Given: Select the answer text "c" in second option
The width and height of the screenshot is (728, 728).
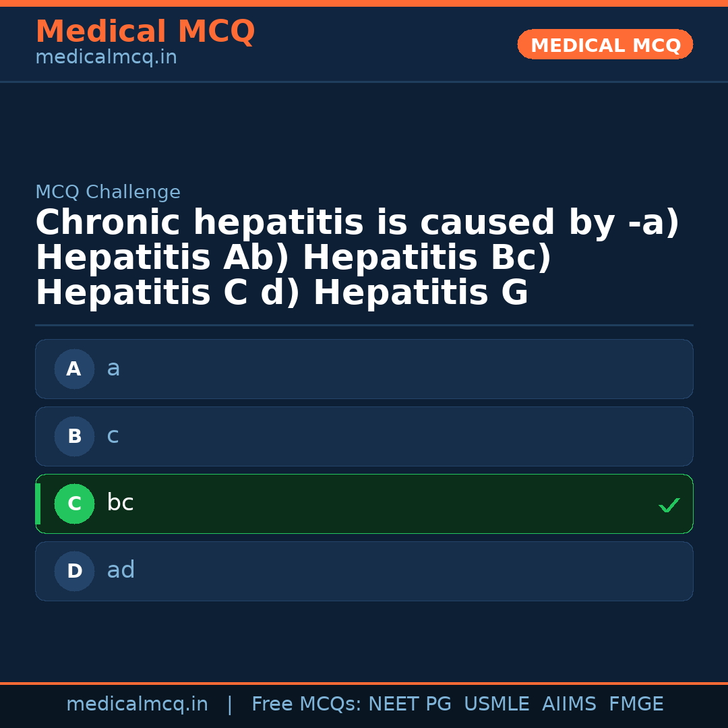Looking at the screenshot, I should pyautogui.click(x=113, y=435).
